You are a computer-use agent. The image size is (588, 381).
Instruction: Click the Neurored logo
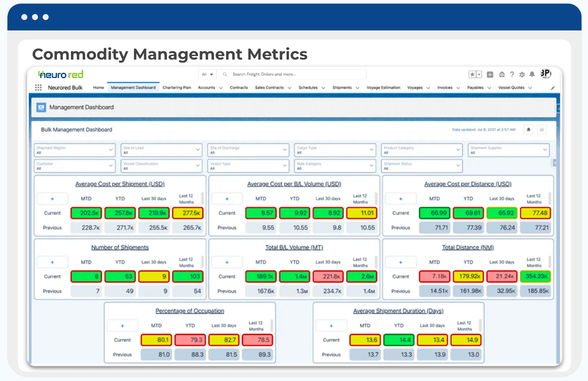pos(60,74)
